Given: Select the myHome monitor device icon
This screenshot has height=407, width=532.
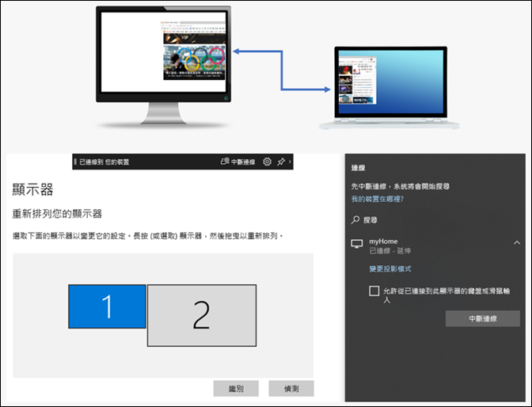Looking at the screenshot, I should point(357,244).
